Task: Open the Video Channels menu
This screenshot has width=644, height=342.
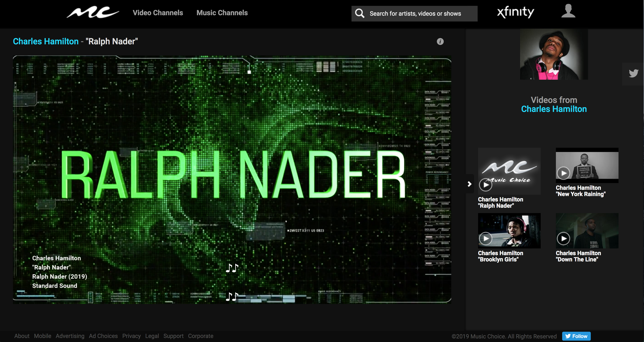Action: coord(158,13)
